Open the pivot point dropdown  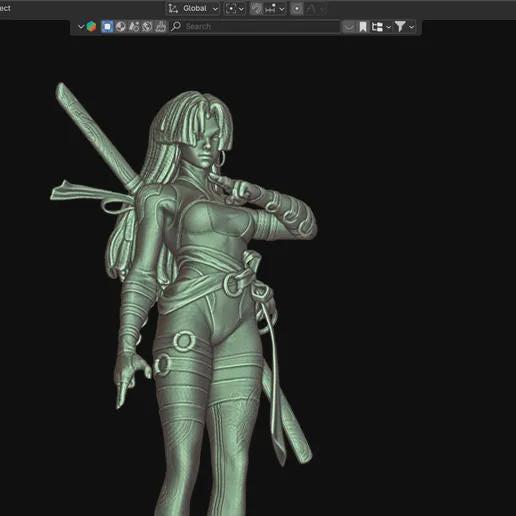click(235, 9)
